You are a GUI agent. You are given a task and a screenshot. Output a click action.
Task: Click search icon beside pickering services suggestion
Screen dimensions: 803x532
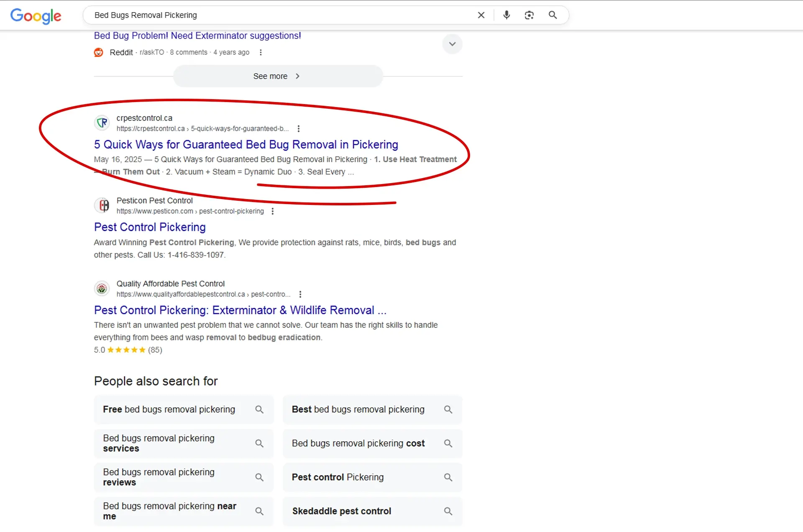(x=259, y=443)
